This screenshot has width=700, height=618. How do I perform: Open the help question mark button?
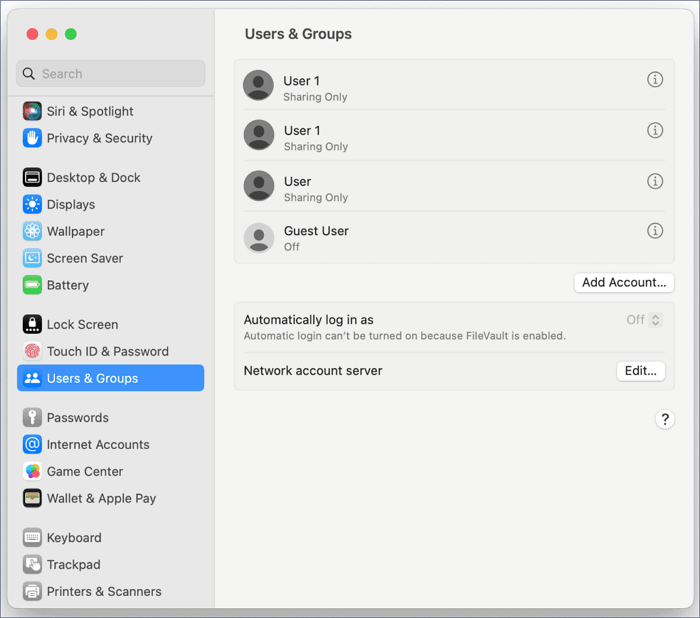tap(665, 419)
